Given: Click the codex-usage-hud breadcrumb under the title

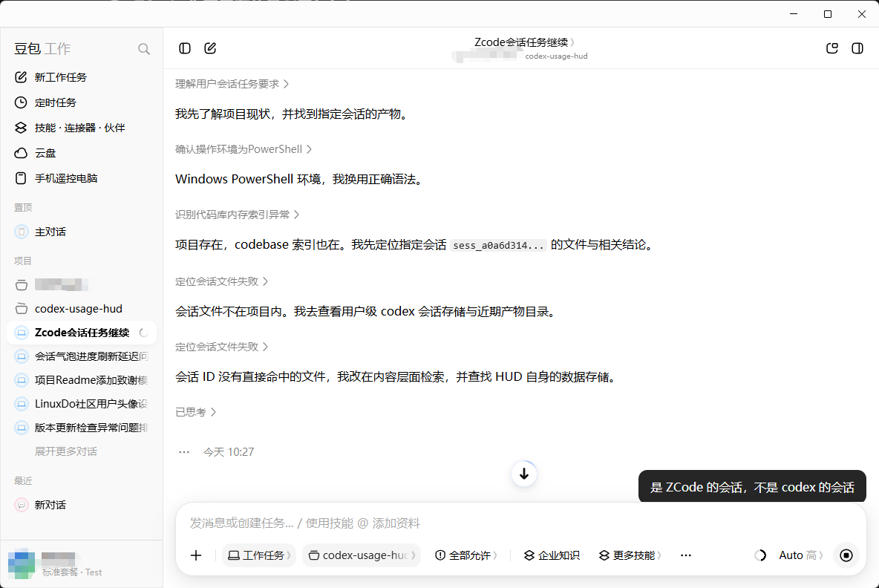Looking at the screenshot, I should pos(556,56).
